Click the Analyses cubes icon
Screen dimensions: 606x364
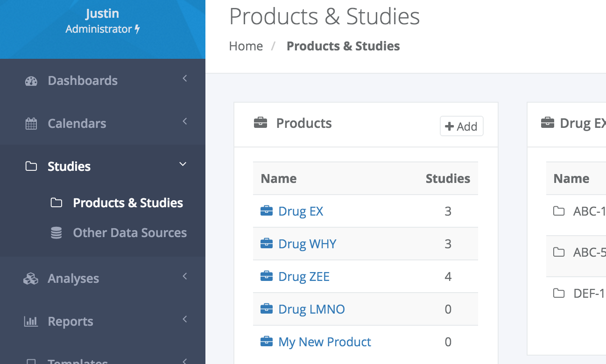(x=31, y=279)
